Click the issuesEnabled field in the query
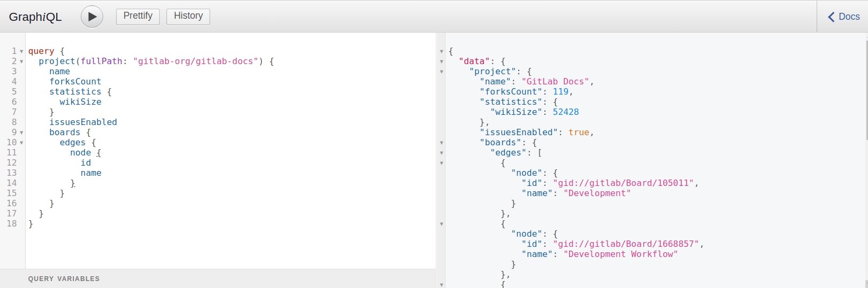 [83, 122]
